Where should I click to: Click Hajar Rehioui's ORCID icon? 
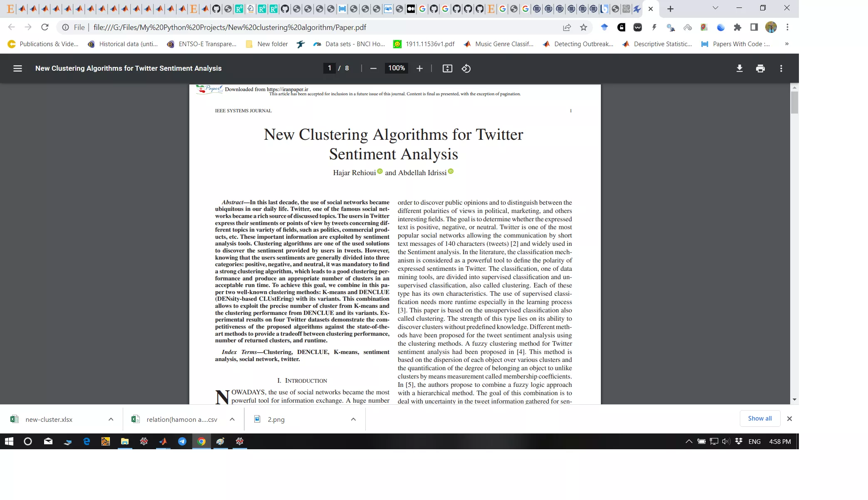coord(380,171)
